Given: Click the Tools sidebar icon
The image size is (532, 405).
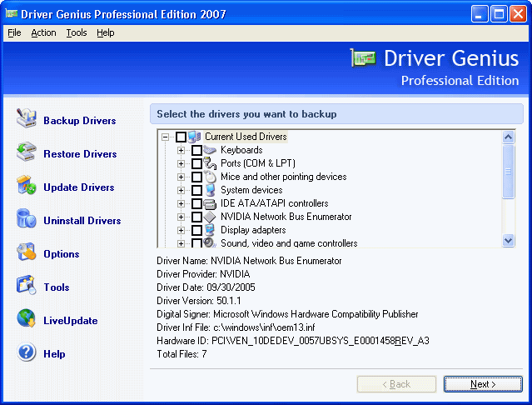Looking at the screenshot, I should click(27, 287).
